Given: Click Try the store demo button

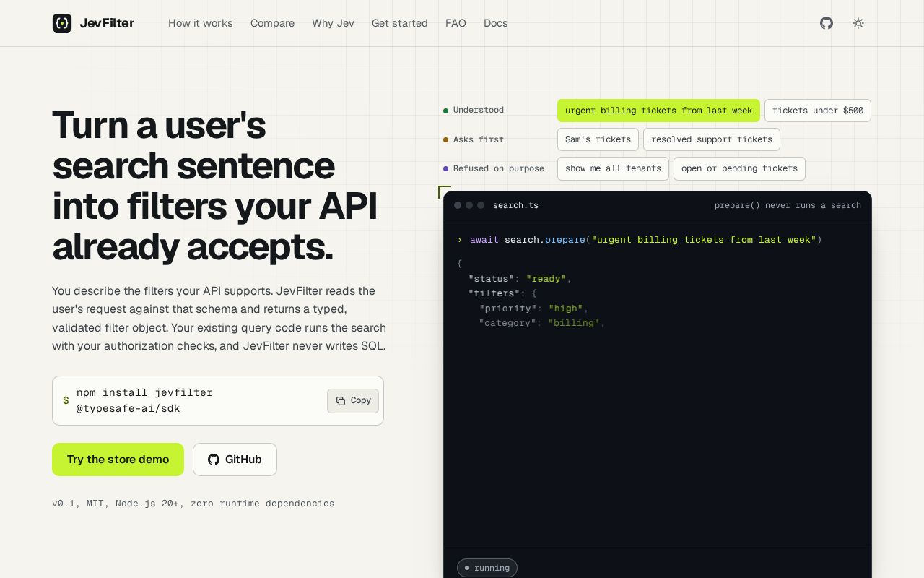Looking at the screenshot, I should 118,460.
